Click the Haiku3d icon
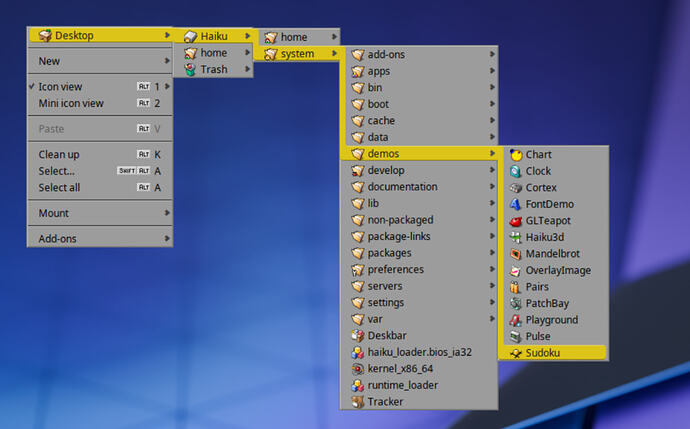The image size is (690, 429). click(515, 237)
